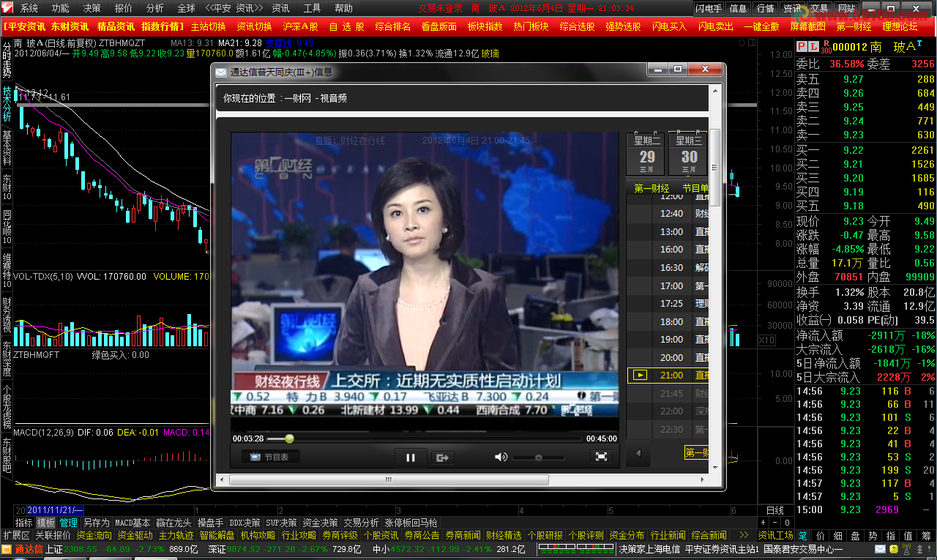Enter fullscreen video mode

[601, 457]
